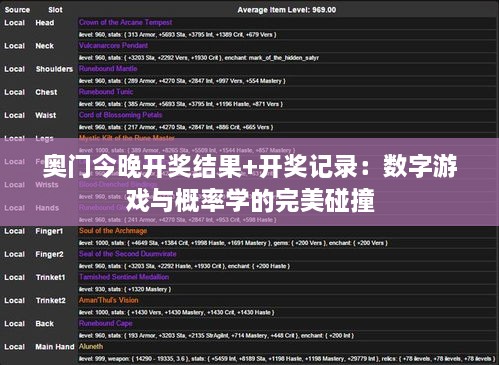
Task: Select the Finger1 stats line with gems +200 Vers
Action: click(x=233, y=243)
